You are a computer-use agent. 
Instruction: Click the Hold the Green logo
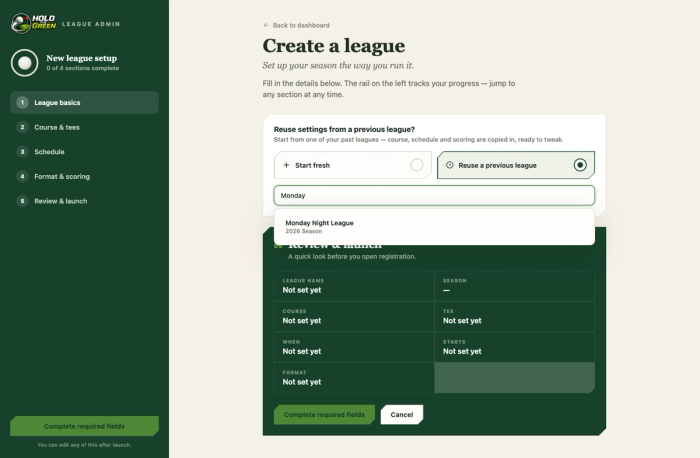coord(33,23)
